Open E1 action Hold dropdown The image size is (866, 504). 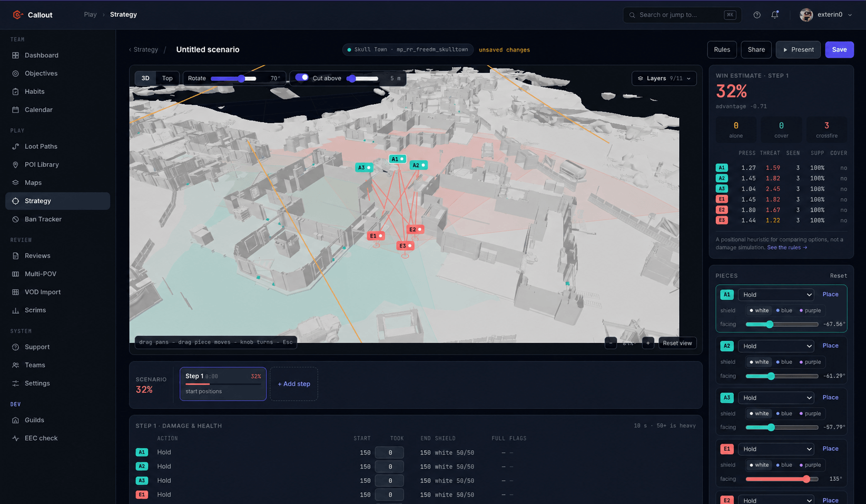pyautogui.click(x=776, y=449)
